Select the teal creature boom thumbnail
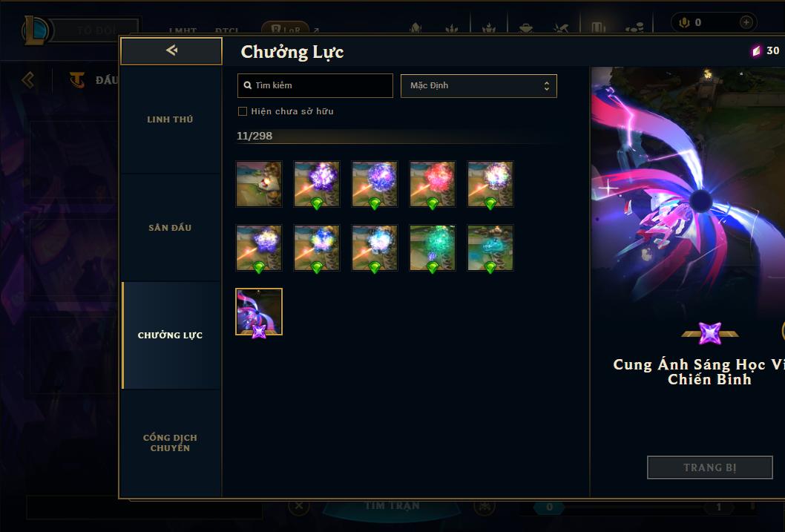 click(x=490, y=248)
